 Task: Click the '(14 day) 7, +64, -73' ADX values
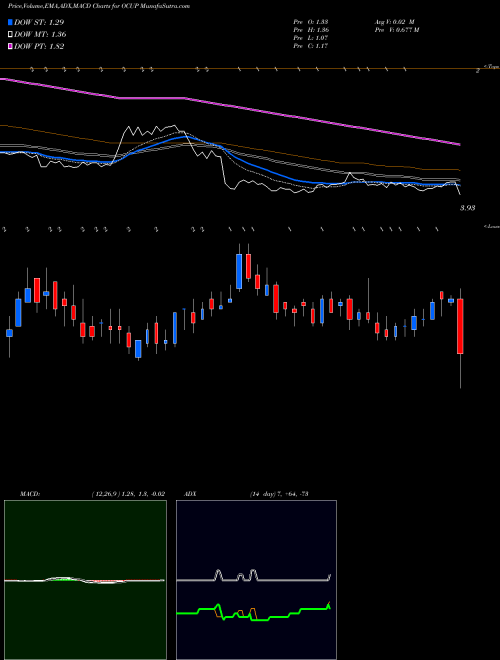coord(279,494)
